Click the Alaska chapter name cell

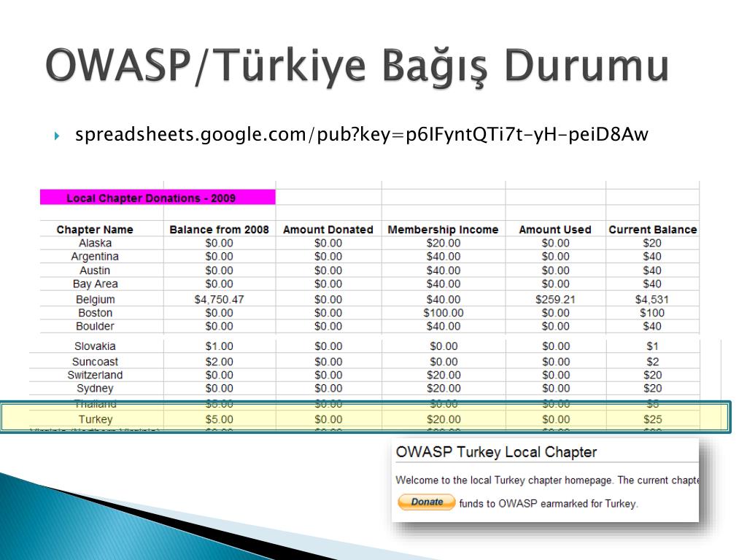[96, 243]
